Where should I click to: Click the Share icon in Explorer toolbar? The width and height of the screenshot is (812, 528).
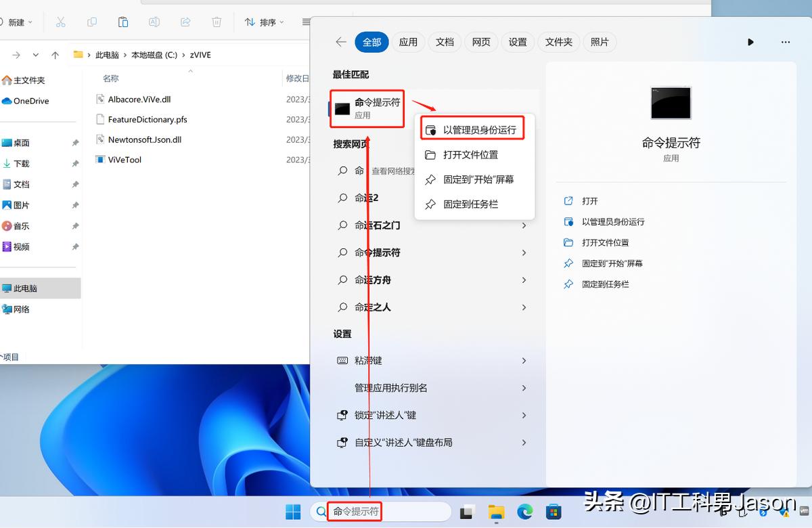point(185,22)
